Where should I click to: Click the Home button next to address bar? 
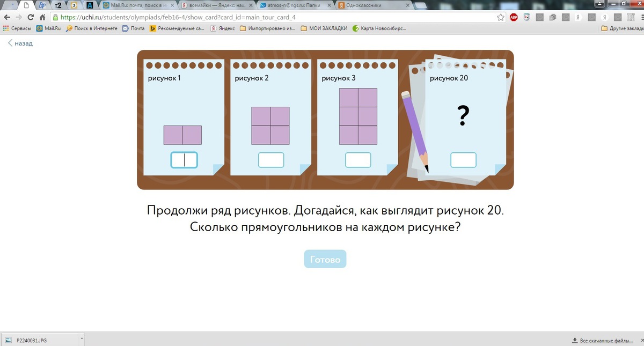[x=42, y=17]
